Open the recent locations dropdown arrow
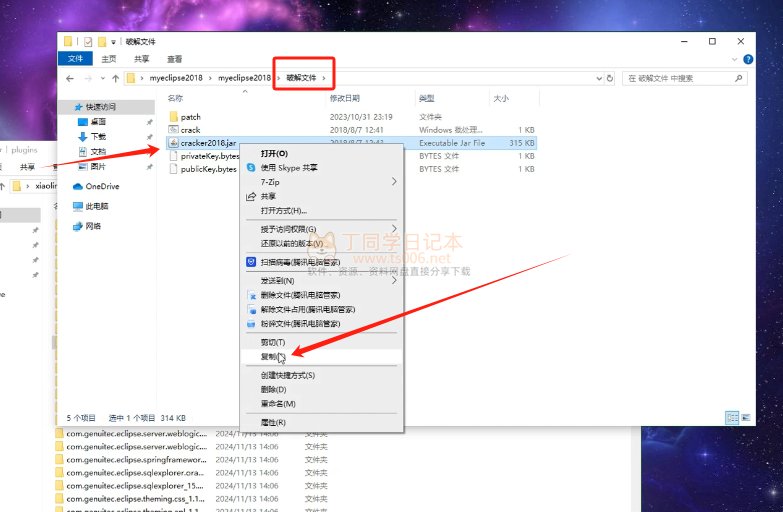Image resolution: width=783 pixels, height=512 pixels. [x=102, y=78]
